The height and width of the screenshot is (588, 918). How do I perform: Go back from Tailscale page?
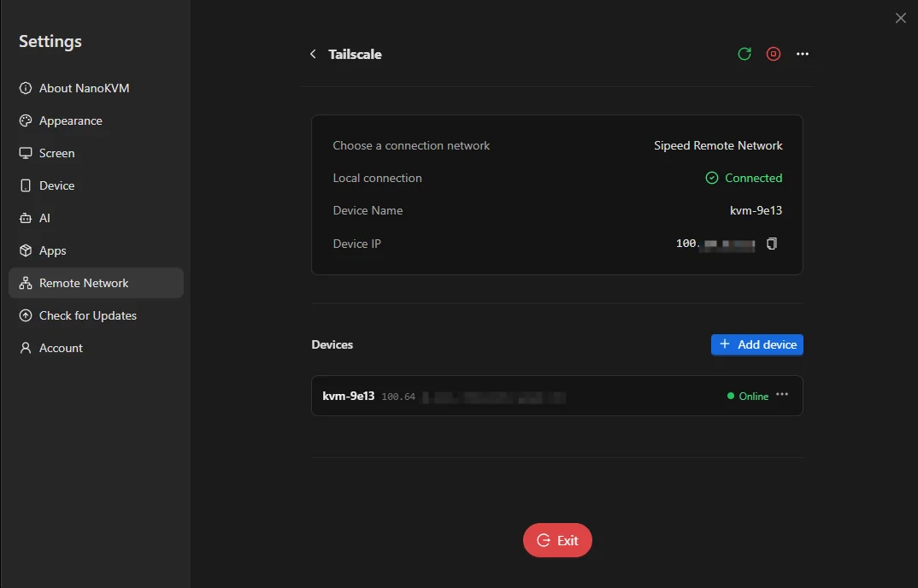click(x=313, y=54)
